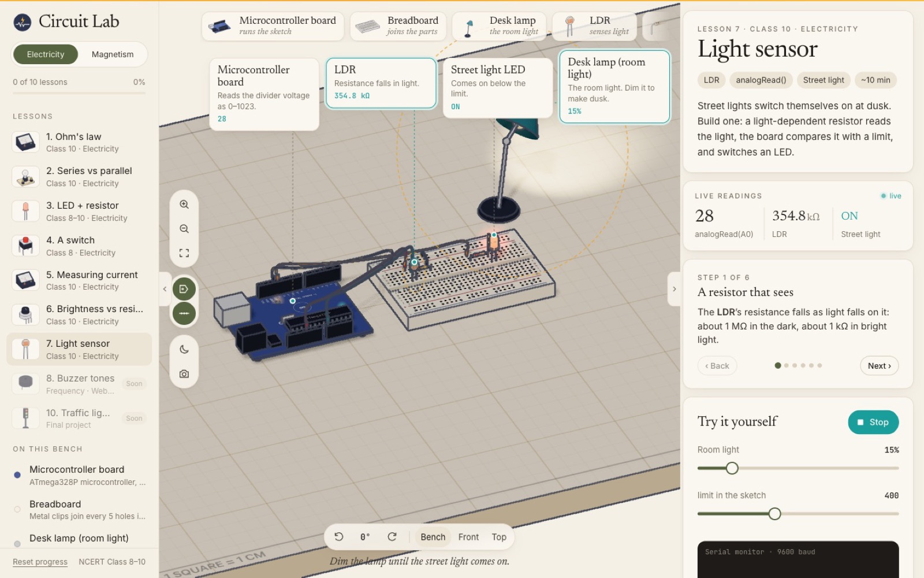The image size is (924, 578).
Task: Open lesson 3 LED + resistor
Action: point(79,212)
